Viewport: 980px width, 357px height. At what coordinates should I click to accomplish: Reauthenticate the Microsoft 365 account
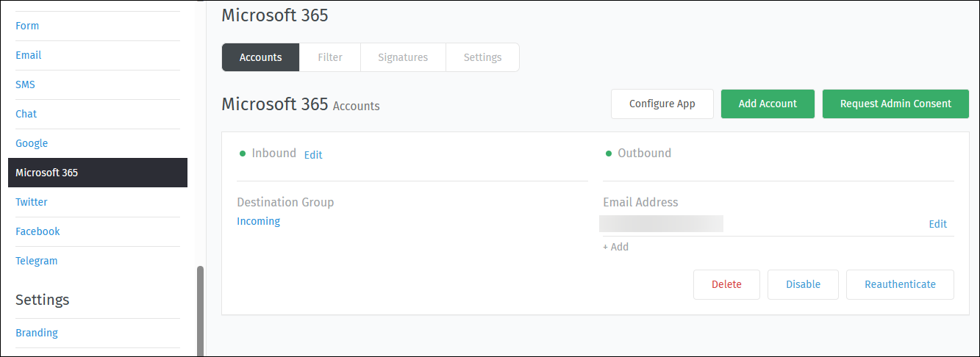tap(900, 284)
